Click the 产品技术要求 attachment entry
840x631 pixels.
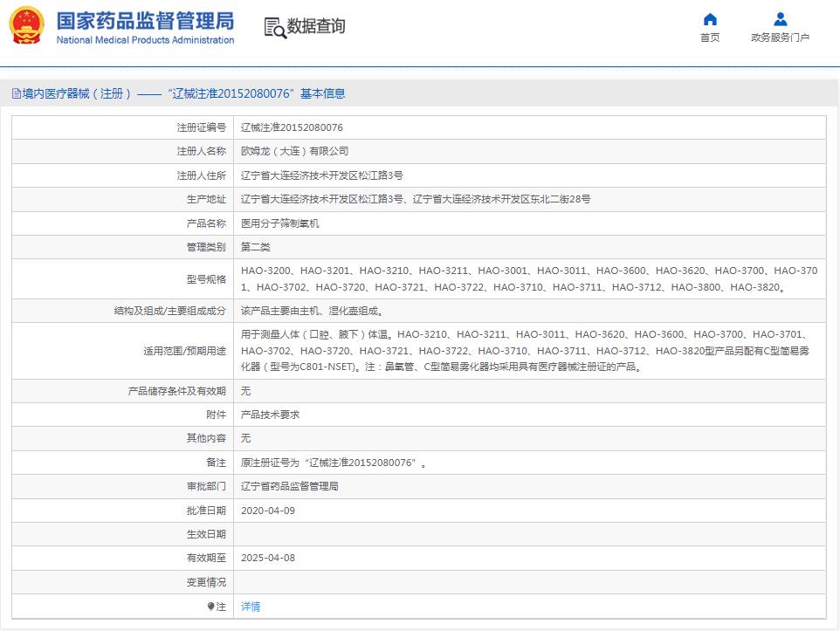tap(270, 415)
